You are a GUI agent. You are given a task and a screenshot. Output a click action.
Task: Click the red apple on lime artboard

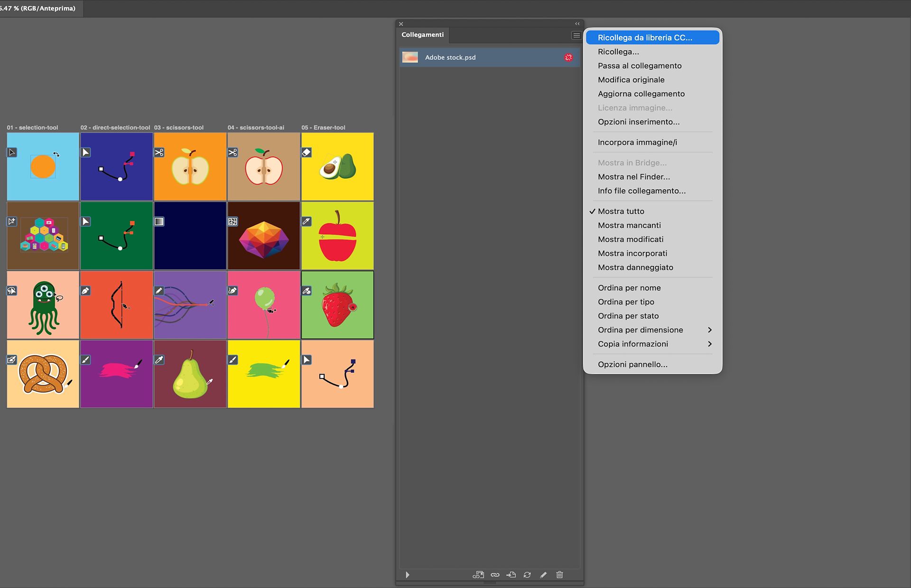337,236
